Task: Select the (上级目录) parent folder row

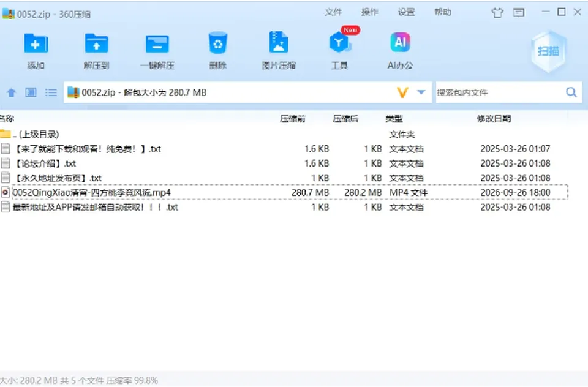Action: (284, 134)
